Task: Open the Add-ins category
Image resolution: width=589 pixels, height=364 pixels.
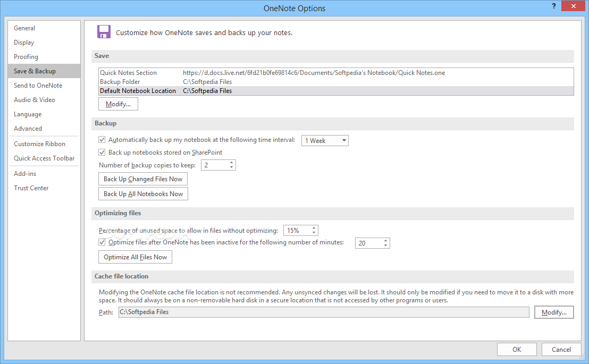Action: (44, 174)
